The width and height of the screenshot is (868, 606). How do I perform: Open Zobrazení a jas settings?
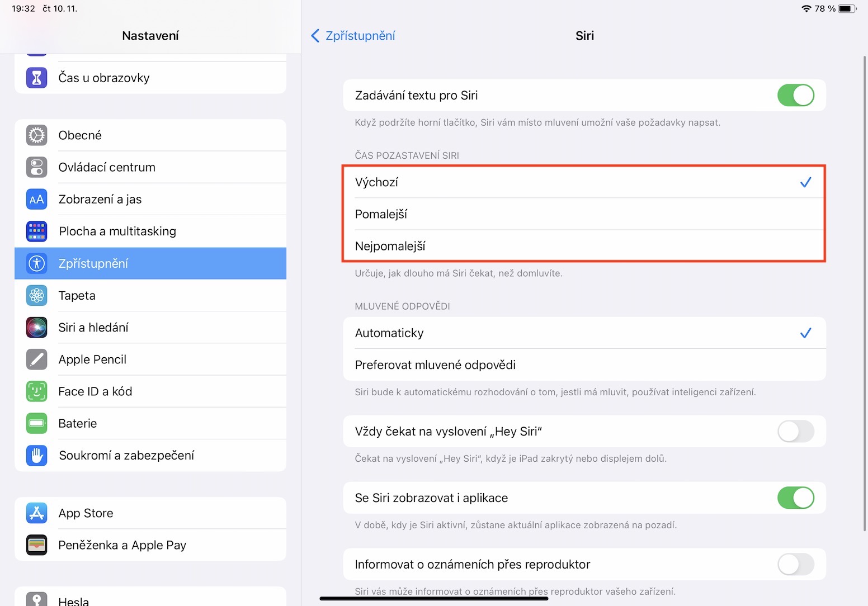pos(150,200)
